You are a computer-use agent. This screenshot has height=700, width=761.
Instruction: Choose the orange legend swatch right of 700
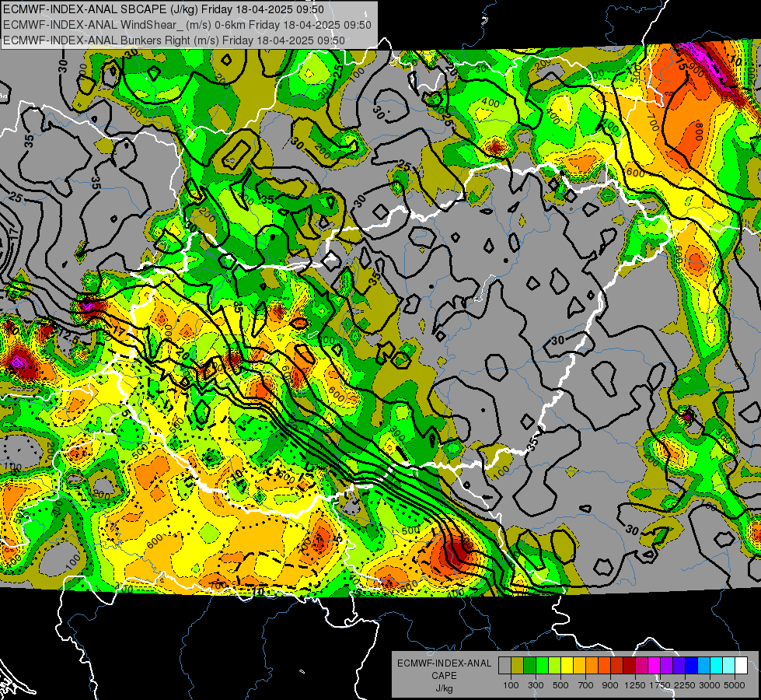592,666
